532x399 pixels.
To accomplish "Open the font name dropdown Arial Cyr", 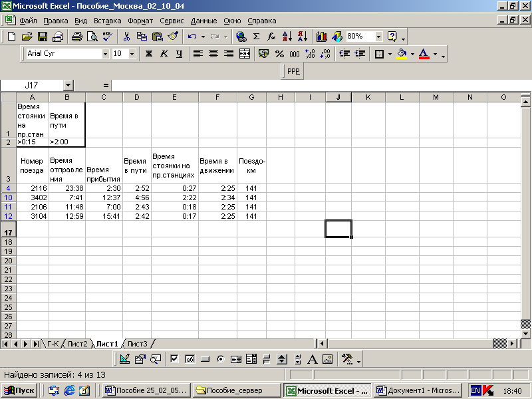I will pos(105,54).
